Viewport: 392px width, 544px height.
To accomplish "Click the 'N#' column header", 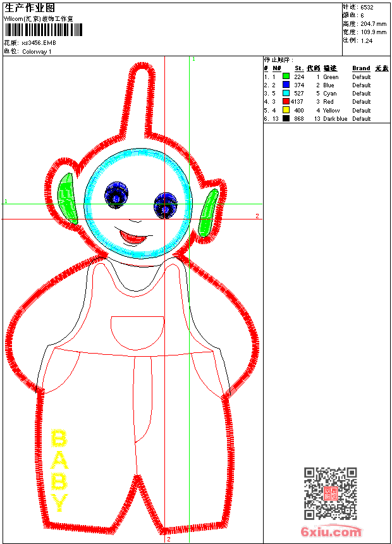I will click(276, 68).
